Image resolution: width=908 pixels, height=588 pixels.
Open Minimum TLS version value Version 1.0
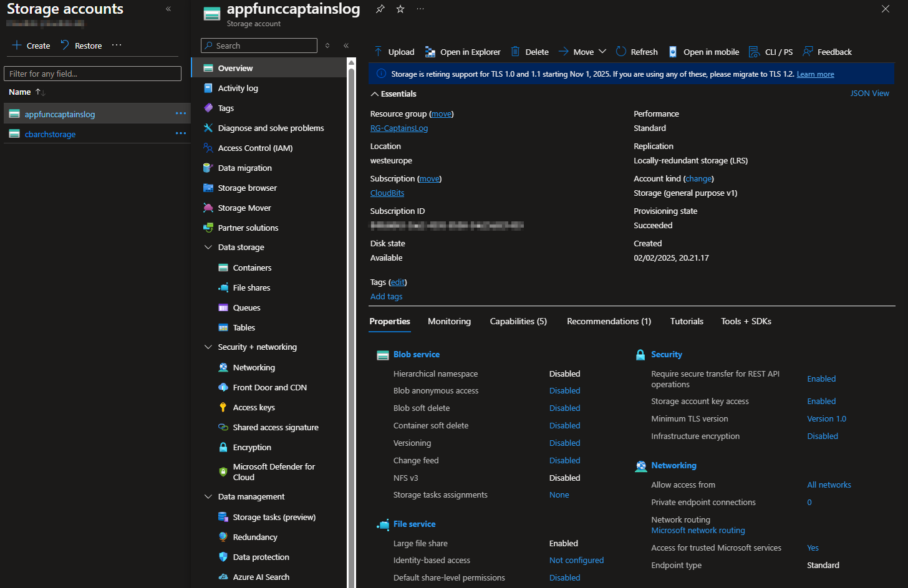tap(826, 419)
